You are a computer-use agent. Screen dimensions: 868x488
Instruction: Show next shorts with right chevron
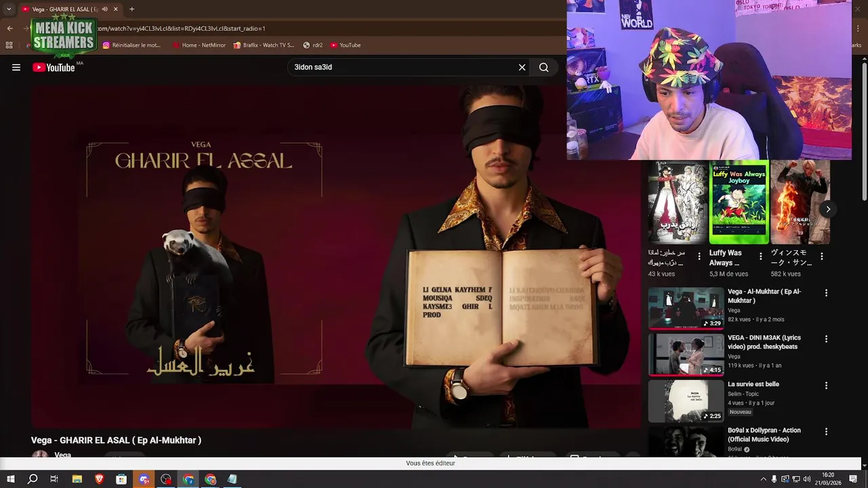point(827,209)
